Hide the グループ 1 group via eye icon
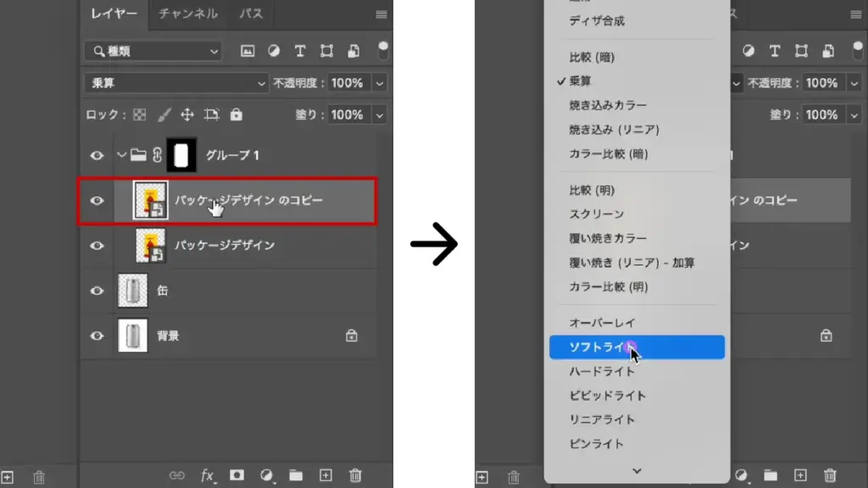The height and width of the screenshot is (488, 868). [97, 155]
